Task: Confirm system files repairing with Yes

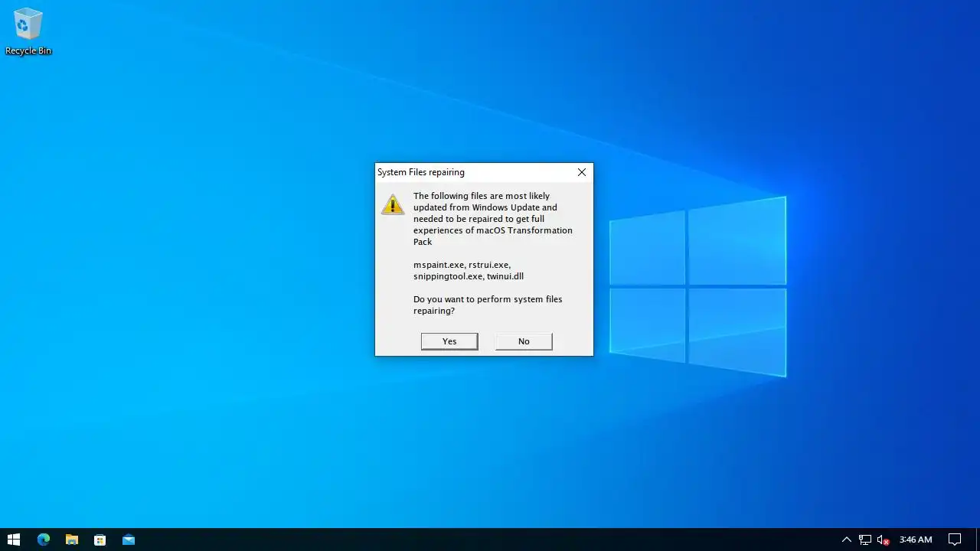Action: 449,341
